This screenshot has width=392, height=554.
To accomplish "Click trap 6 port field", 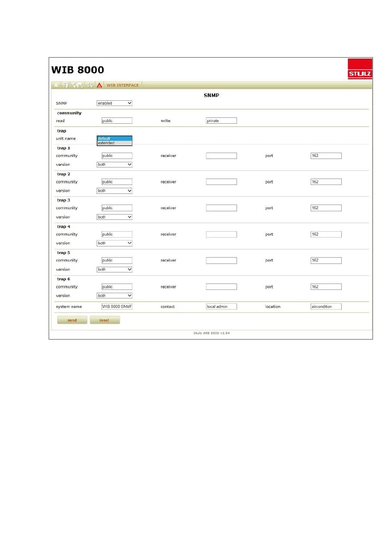I will pos(326,287).
